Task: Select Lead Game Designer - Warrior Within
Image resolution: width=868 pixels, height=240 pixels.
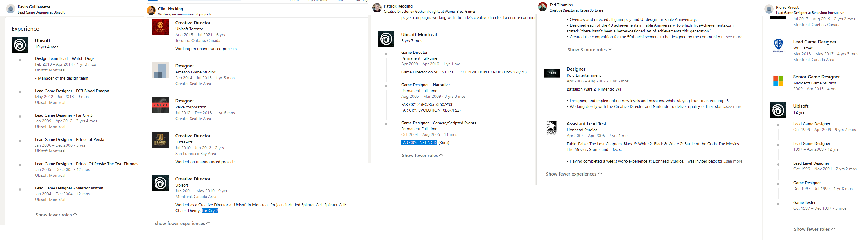Action: (x=69, y=188)
